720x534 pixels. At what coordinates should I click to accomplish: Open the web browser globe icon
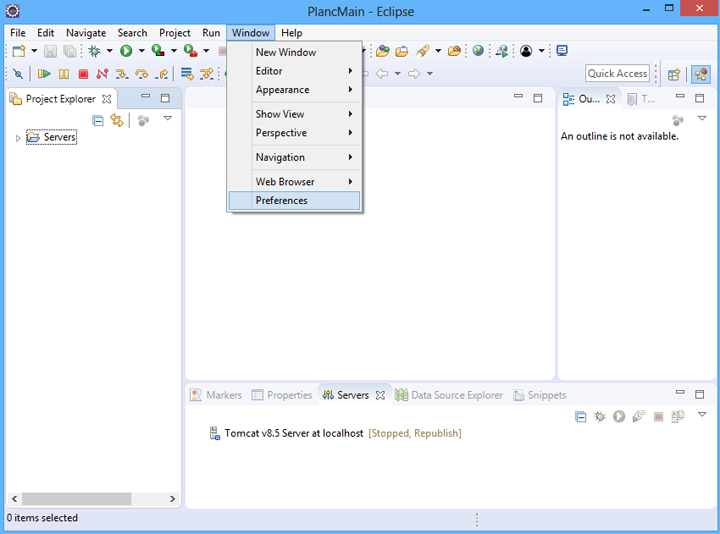(478, 51)
